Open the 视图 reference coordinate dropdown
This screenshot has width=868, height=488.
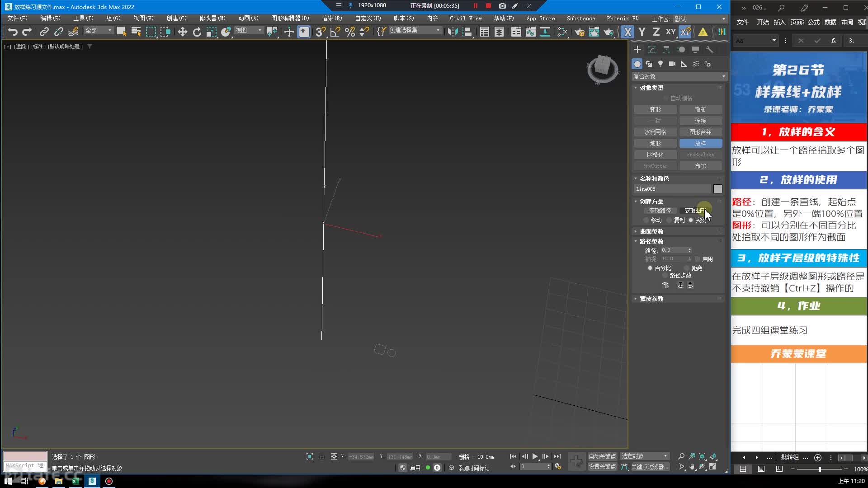pyautogui.click(x=248, y=30)
